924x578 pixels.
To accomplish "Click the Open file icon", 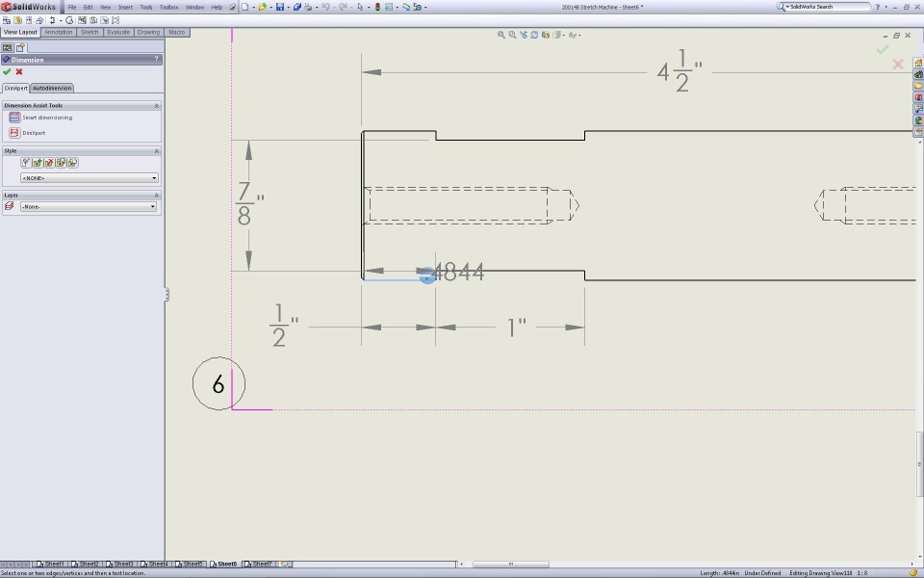I will pos(262,7).
